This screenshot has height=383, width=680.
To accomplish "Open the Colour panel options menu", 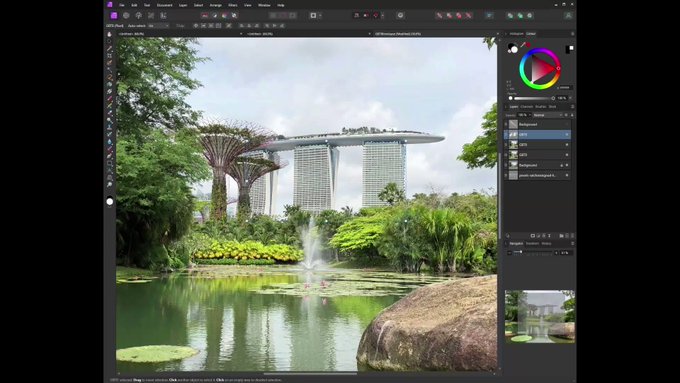I will point(572,33).
